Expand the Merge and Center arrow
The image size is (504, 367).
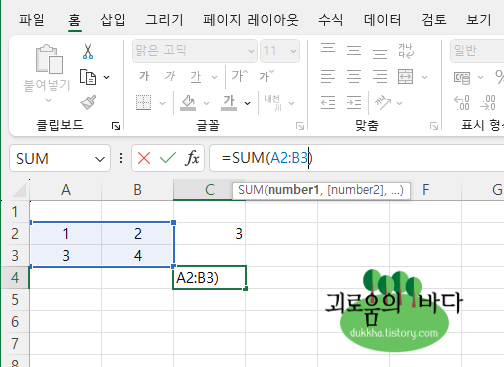tap(424, 77)
